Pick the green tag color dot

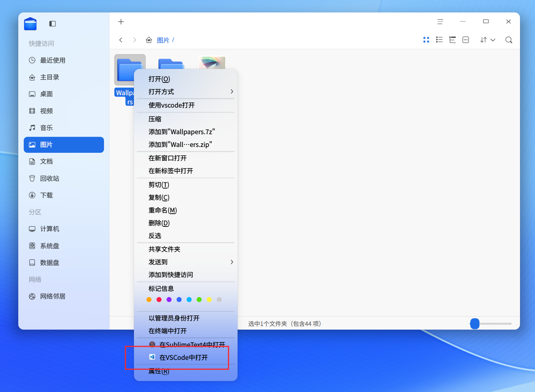pyautogui.click(x=199, y=300)
